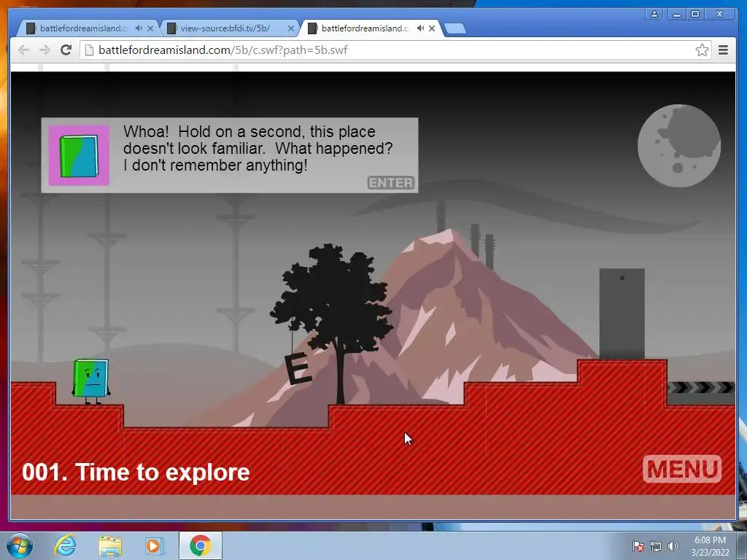Close the active third tab
The width and height of the screenshot is (747, 560).
pos(432,28)
